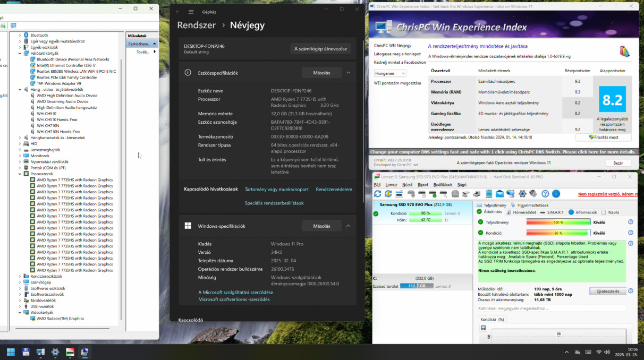
Task: Open Beállítások menu in Hard Disk Sentinel
Action: (x=443, y=185)
